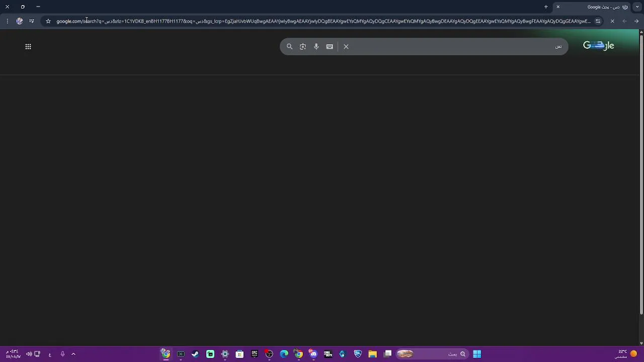Viewport: 644px width, 362px height.
Task: Show hidden system tray icons
Action: click(73, 354)
